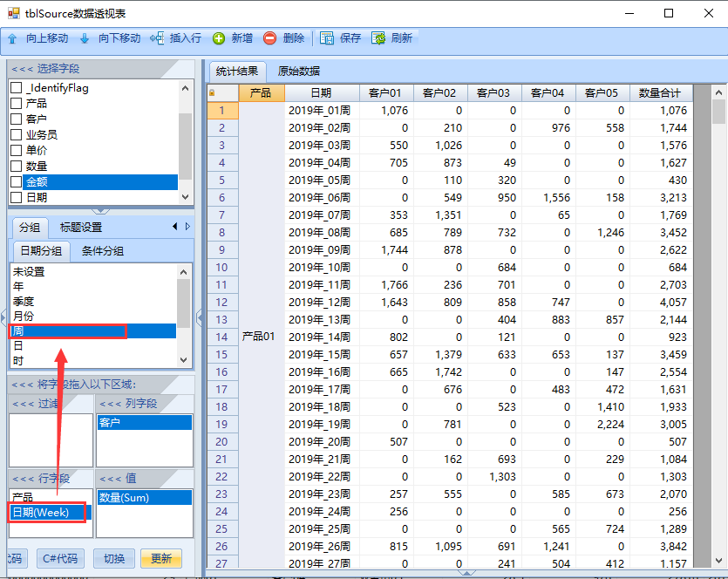The image size is (728, 579).
Task: Click the partly hidden 代码 button
Action: point(17,558)
